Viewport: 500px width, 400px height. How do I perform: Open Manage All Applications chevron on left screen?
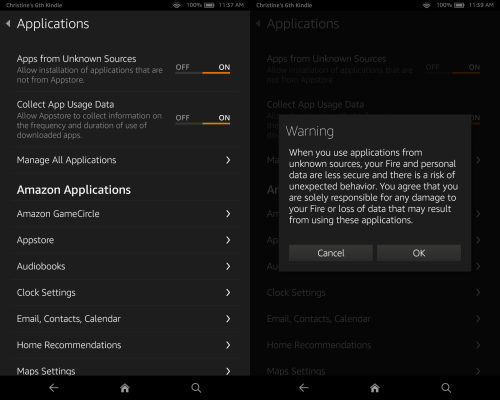(228, 160)
